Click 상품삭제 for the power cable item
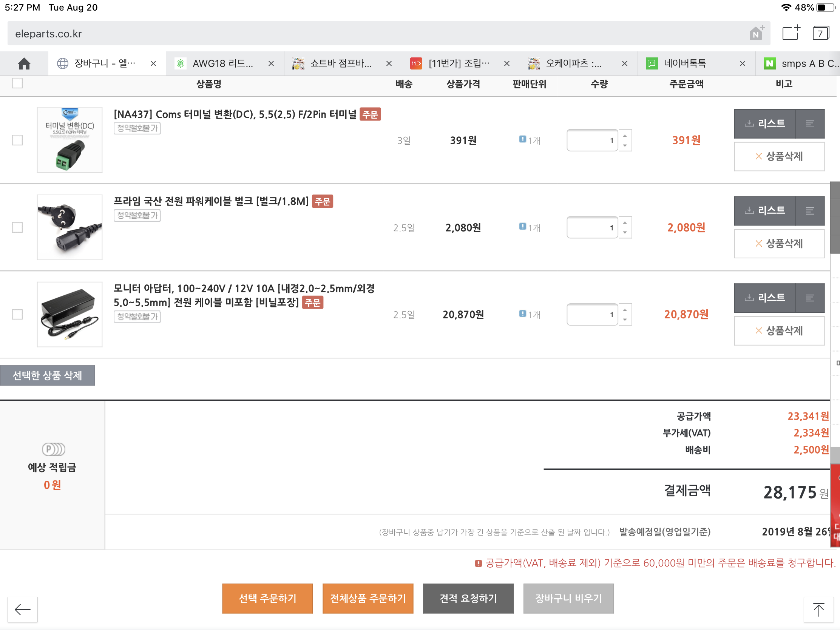Screen dimensions: 840x630 (x=779, y=243)
